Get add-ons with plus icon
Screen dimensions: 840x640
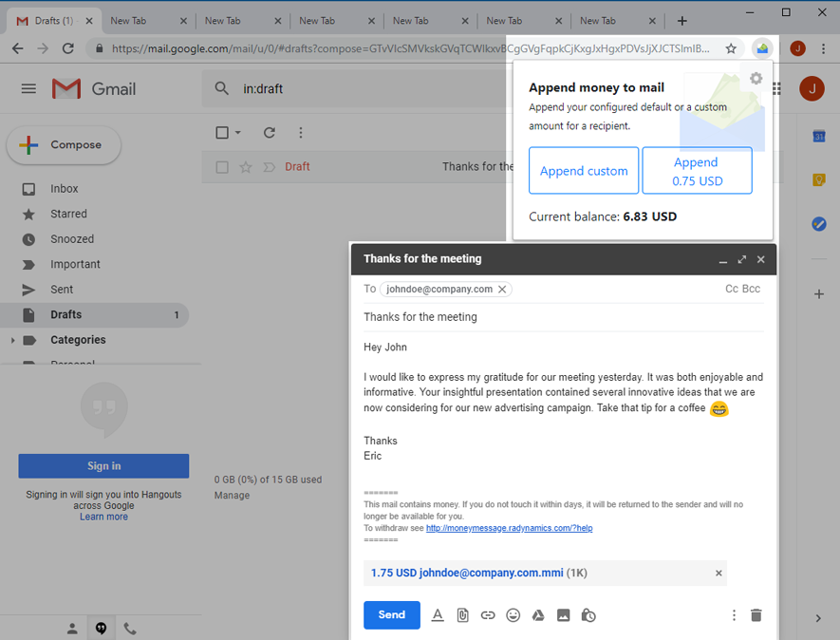pos(818,294)
